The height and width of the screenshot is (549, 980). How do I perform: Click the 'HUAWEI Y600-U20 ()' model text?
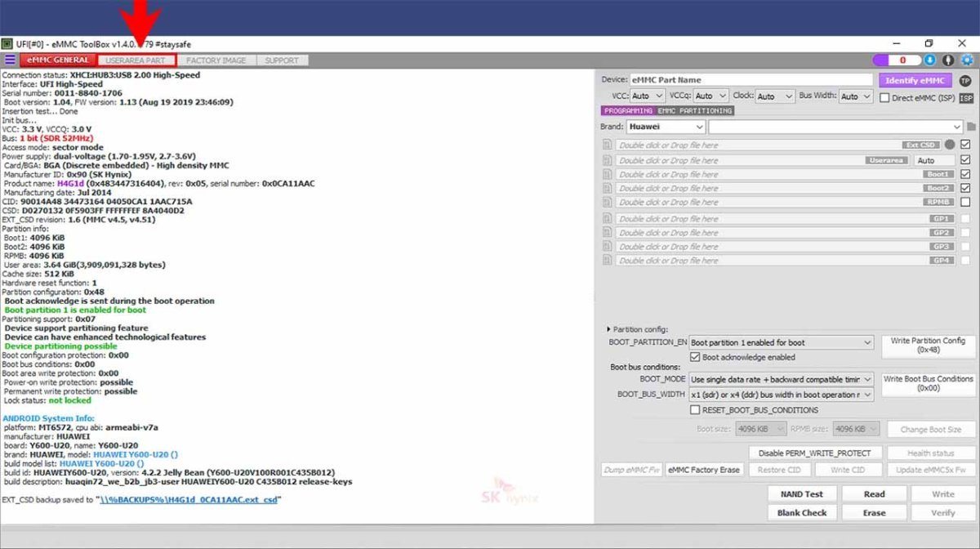coord(136,454)
